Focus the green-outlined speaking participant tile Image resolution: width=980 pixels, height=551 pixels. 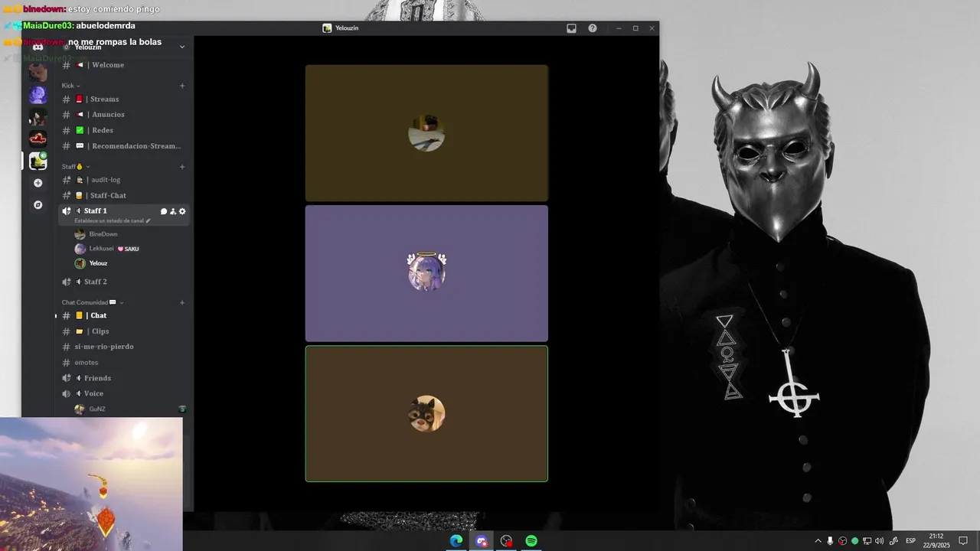(426, 414)
